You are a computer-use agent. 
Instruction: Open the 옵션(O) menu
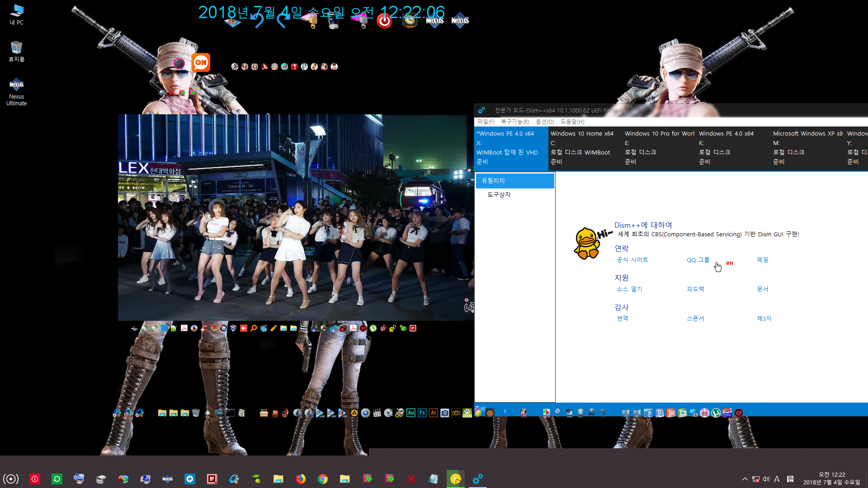pyautogui.click(x=545, y=122)
